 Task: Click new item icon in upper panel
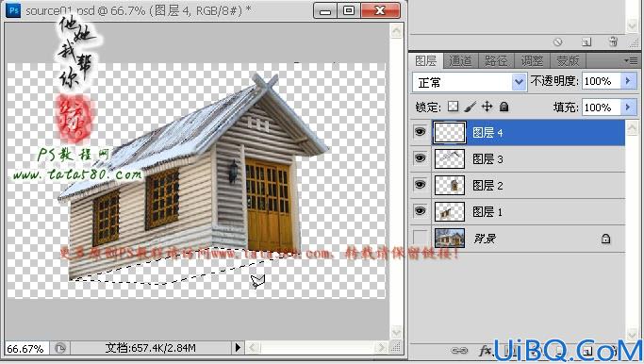point(586,41)
